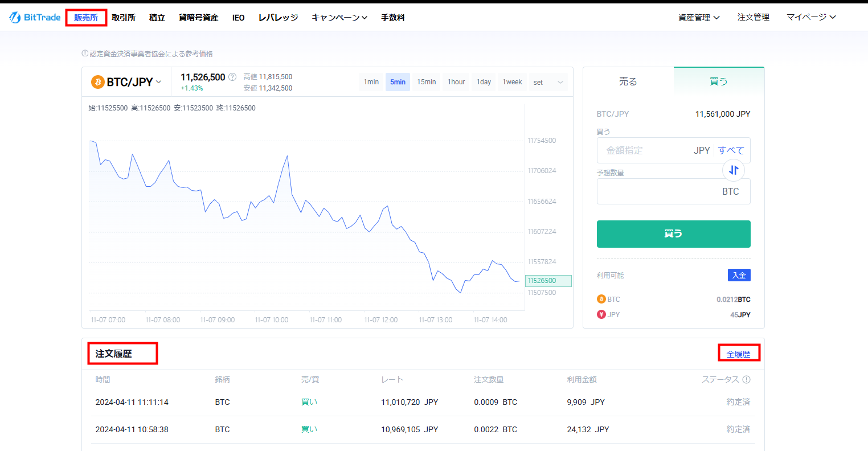Click the BitTrade logo
Viewport: 868px width, 451px height.
[35, 18]
